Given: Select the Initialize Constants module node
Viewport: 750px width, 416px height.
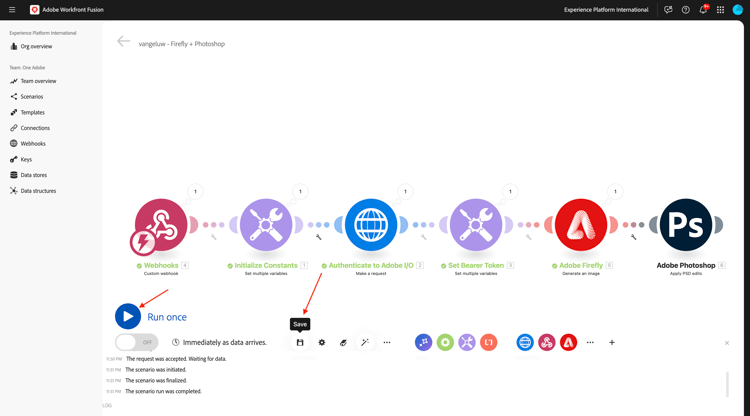Looking at the screenshot, I should (266, 225).
